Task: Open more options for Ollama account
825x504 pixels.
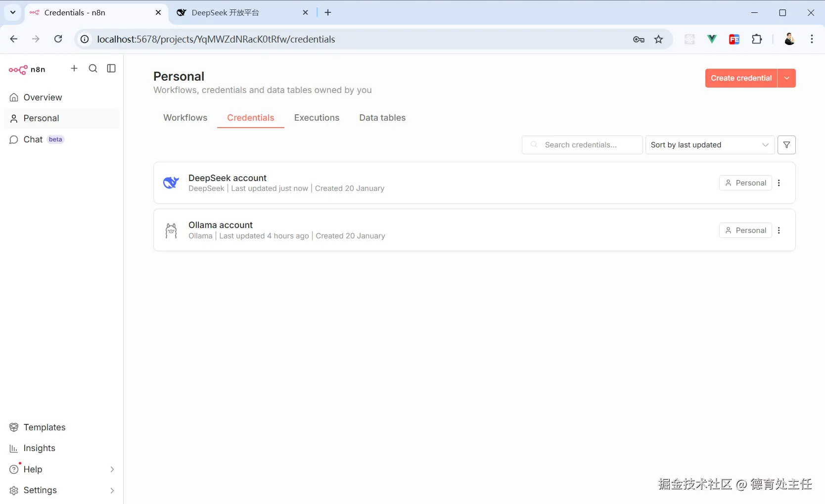Action: pos(779,230)
